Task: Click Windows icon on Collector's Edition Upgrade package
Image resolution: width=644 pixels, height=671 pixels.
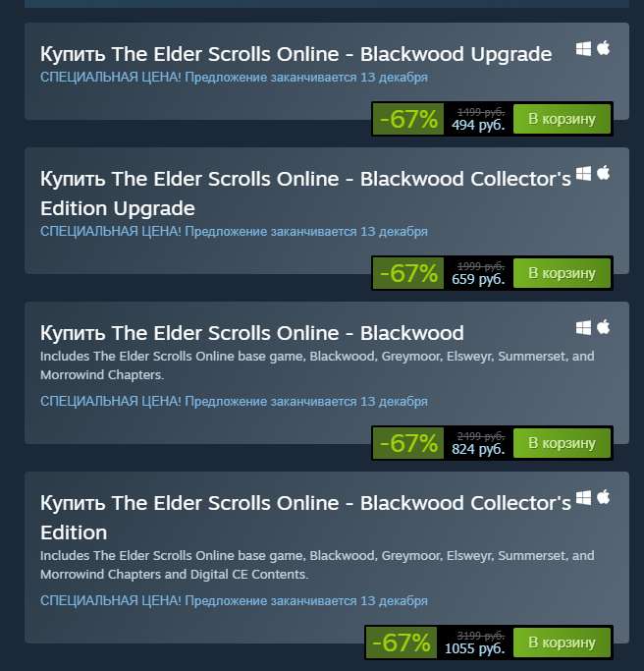Action: (x=583, y=174)
